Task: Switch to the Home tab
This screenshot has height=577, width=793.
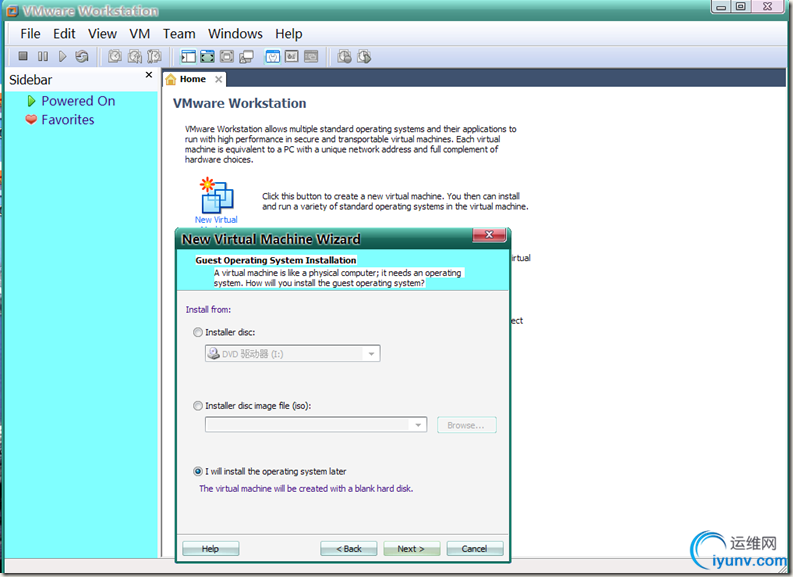Action: [193, 79]
